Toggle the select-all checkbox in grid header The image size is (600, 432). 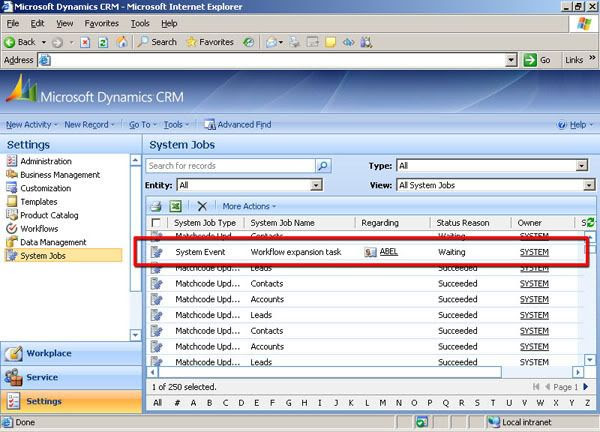click(156, 223)
